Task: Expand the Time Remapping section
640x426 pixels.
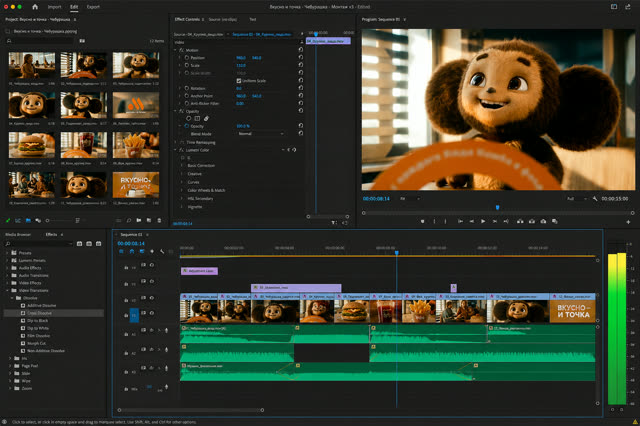Action: (x=176, y=142)
